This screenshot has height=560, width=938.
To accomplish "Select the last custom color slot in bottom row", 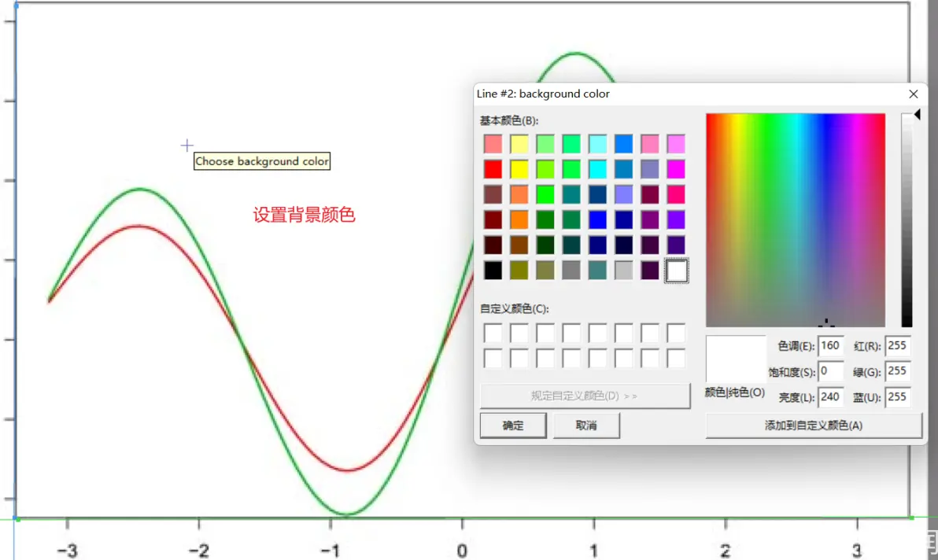I will coord(676,359).
